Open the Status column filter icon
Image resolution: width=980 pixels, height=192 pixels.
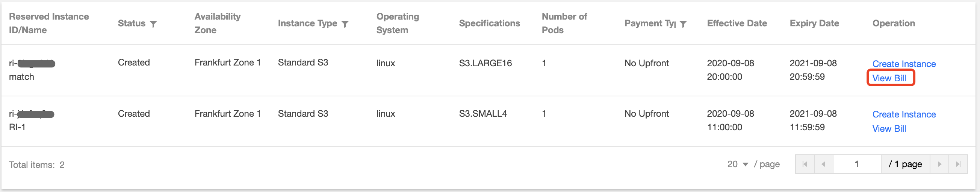click(153, 24)
